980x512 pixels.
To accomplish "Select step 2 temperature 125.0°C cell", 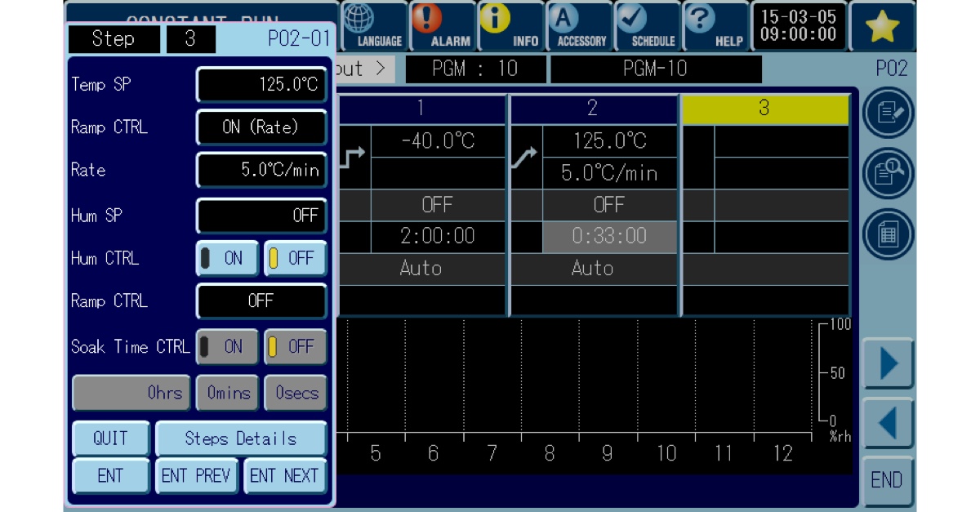I will tap(610, 141).
